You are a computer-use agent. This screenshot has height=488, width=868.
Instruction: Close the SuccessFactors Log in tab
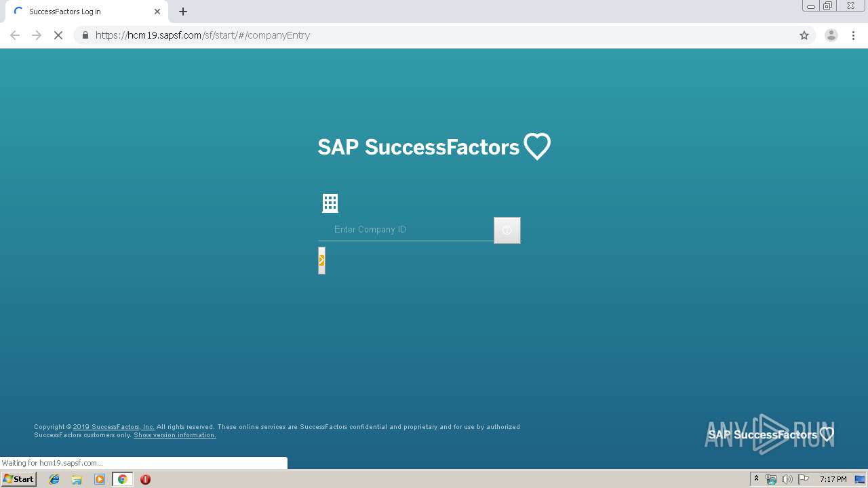click(157, 12)
